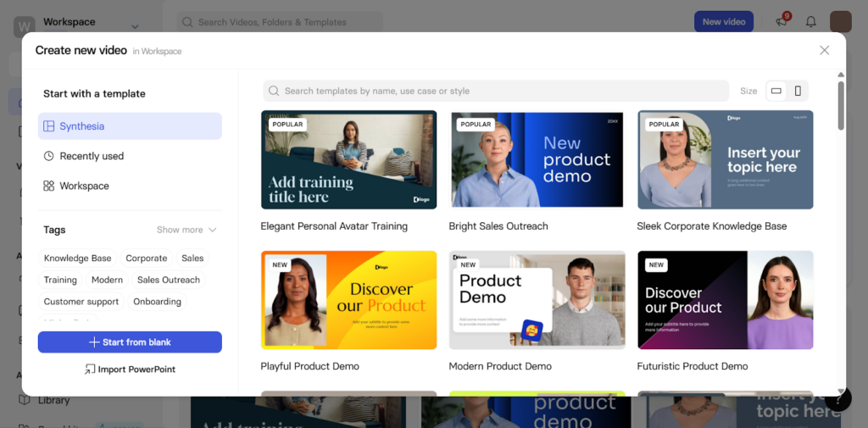This screenshot has width=868, height=428.
Task: Click the Elegant Personal Avatar Training title
Action: [x=334, y=226]
